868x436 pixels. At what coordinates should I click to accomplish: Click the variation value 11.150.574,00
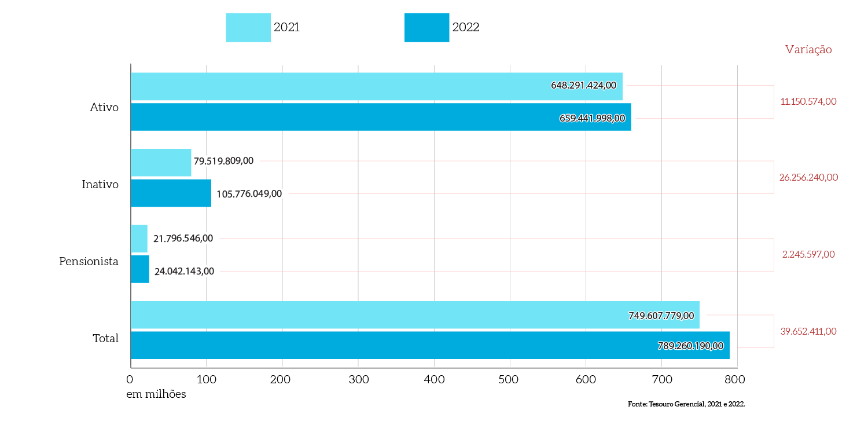tap(809, 101)
